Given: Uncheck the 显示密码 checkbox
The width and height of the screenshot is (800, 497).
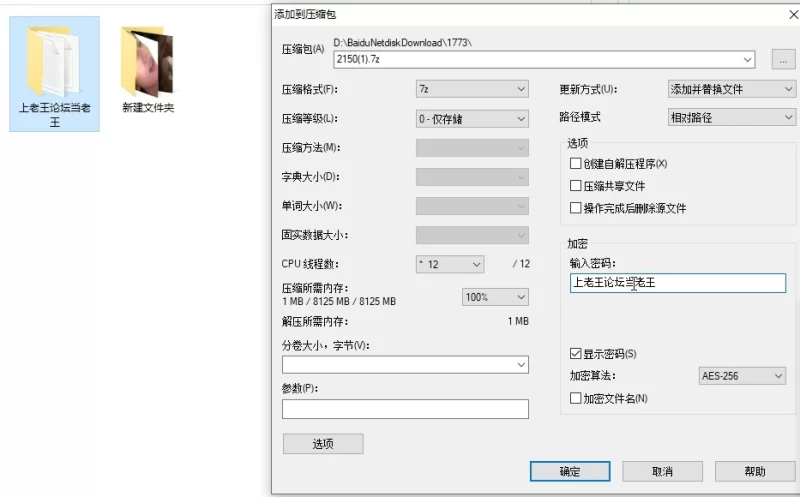Looking at the screenshot, I should [x=576, y=354].
